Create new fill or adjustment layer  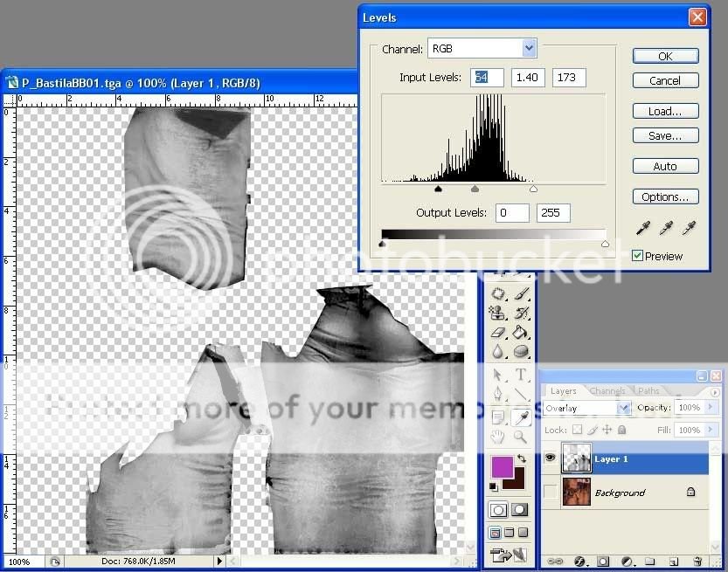[627, 562]
